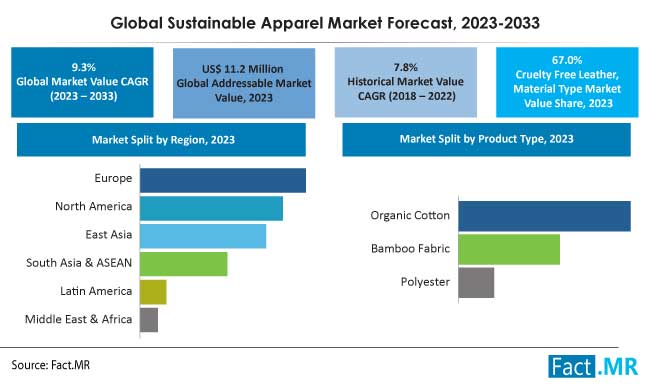650x385 pixels.
Task: Click the Organic Cotton bar
Action: [x=545, y=216]
